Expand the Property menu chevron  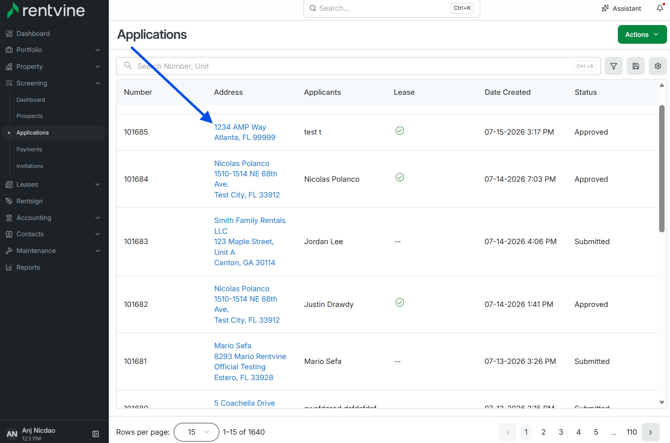[97, 67]
